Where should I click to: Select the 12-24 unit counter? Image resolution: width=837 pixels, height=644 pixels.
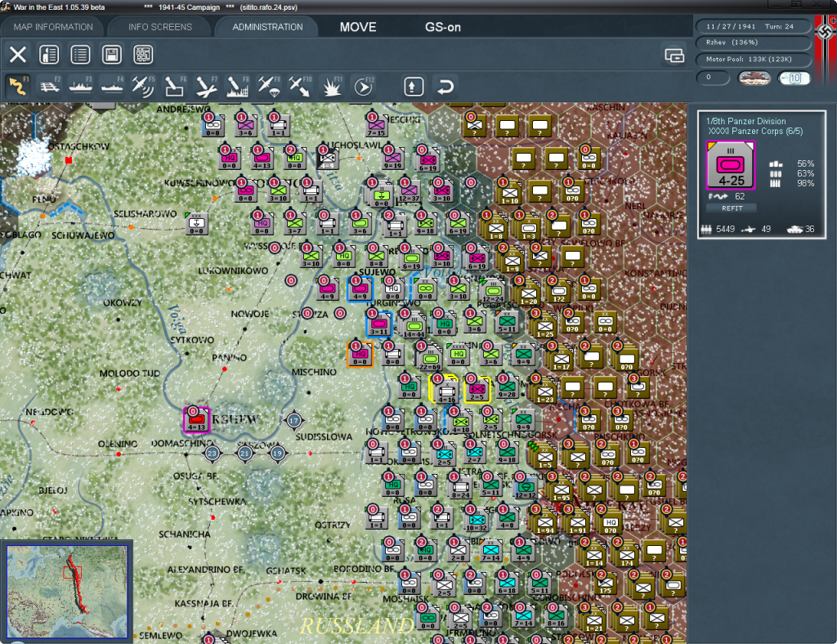click(494, 292)
